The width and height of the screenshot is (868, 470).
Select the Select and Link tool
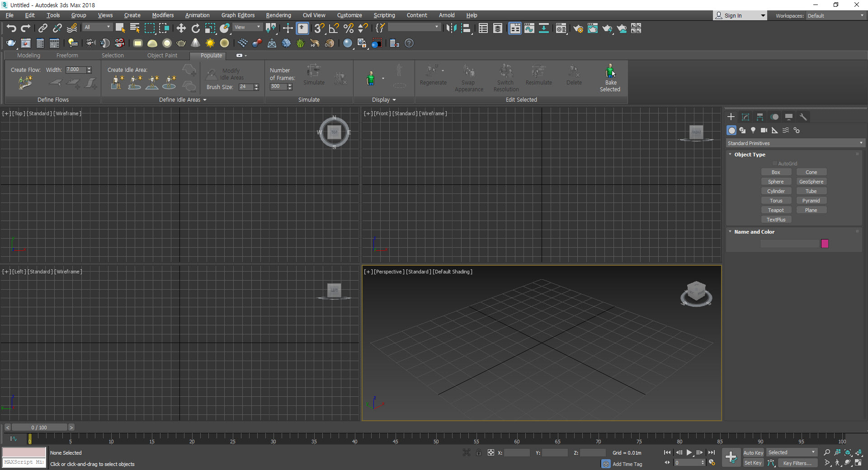click(42, 28)
